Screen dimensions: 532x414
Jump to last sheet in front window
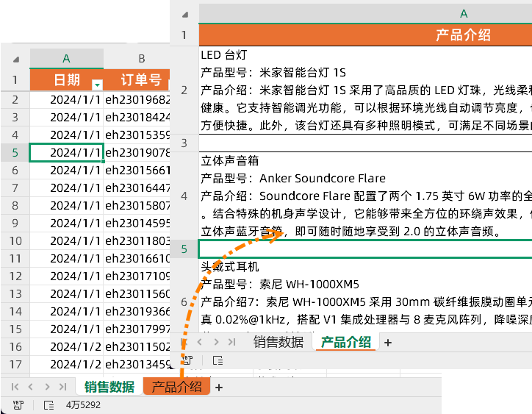click(231, 342)
